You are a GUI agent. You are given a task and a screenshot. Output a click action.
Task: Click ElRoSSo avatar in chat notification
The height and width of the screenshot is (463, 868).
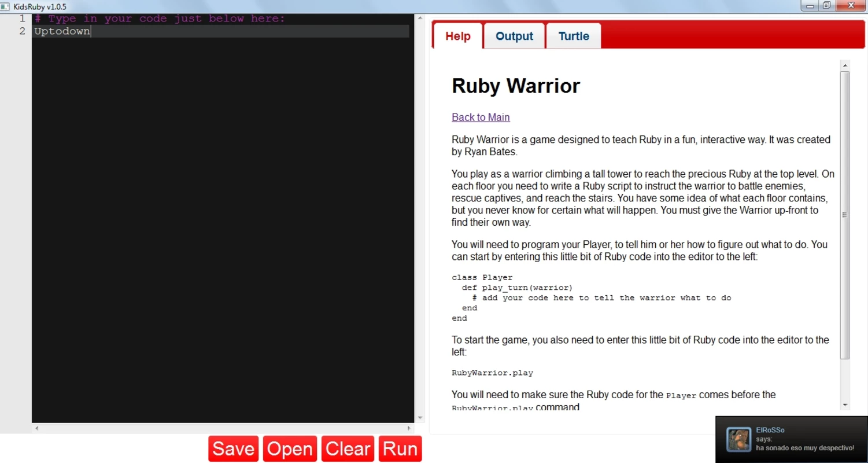pos(738,440)
